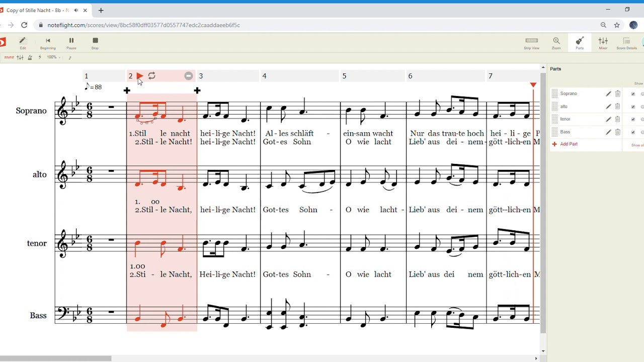Screen dimensions: 644x362
Task: Delete the alto part with the trash icon
Action: pos(618,107)
